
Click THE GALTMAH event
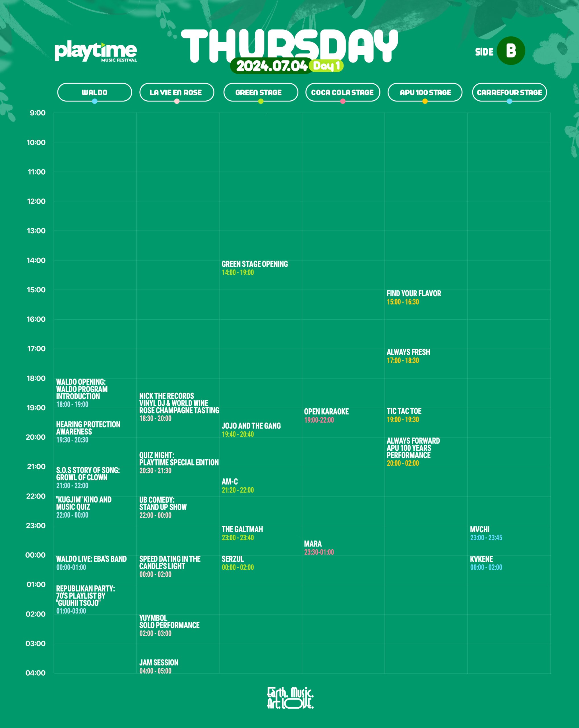coord(242,533)
